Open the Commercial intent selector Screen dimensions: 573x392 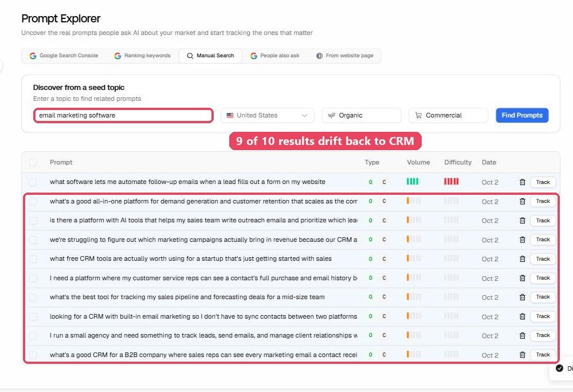tap(449, 115)
